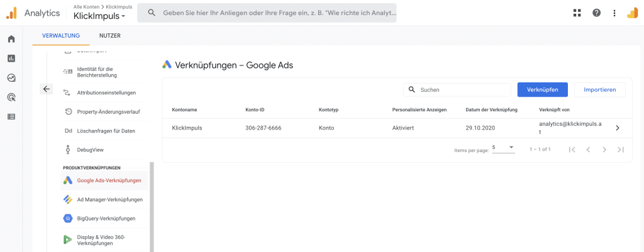Open Property-Änderungsverlauf menu item
644x252 pixels.
pos(104,112)
